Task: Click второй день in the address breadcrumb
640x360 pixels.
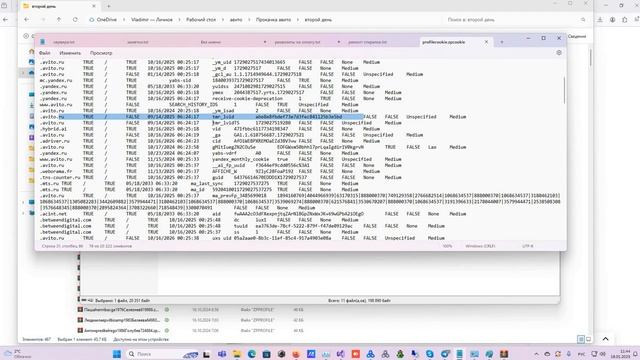Action: (x=318, y=20)
